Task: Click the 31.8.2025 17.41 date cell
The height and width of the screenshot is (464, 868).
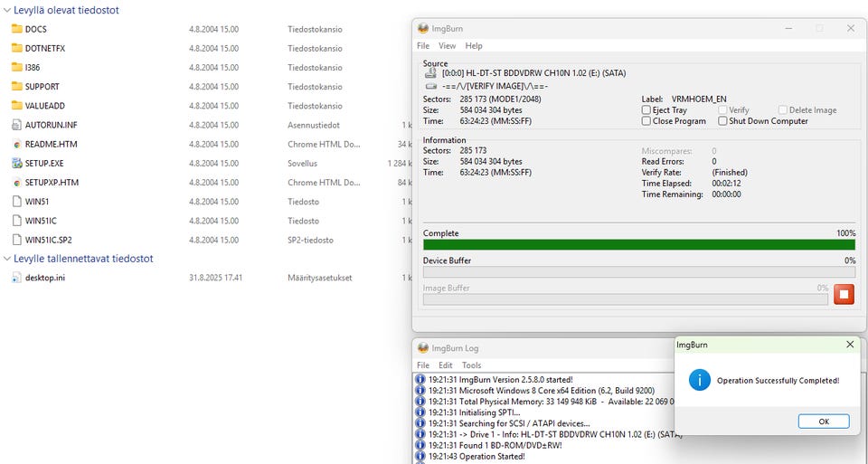Action: 215,278
